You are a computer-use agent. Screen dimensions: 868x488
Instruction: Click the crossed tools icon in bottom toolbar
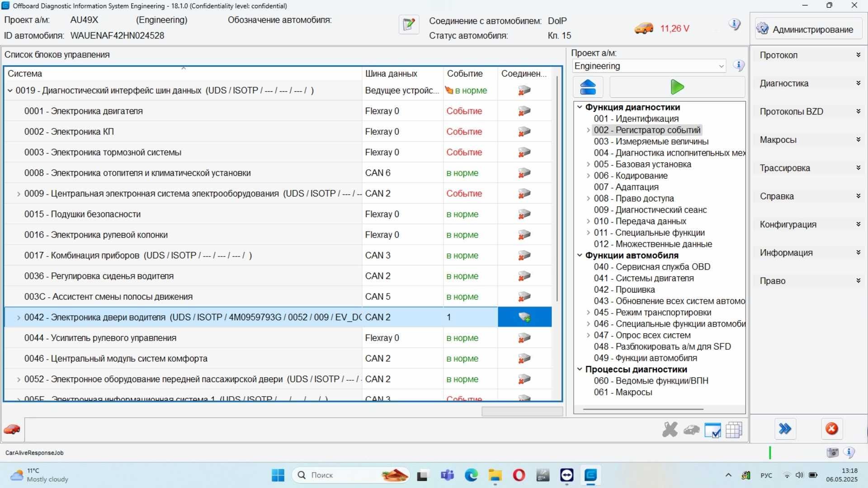pyautogui.click(x=670, y=430)
